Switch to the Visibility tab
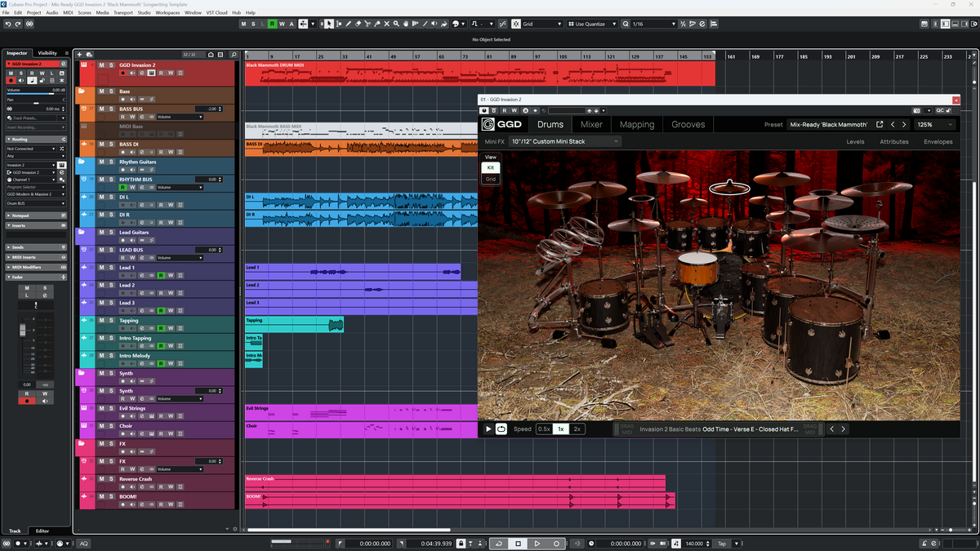 pyautogui.click(x=47, y=53)
